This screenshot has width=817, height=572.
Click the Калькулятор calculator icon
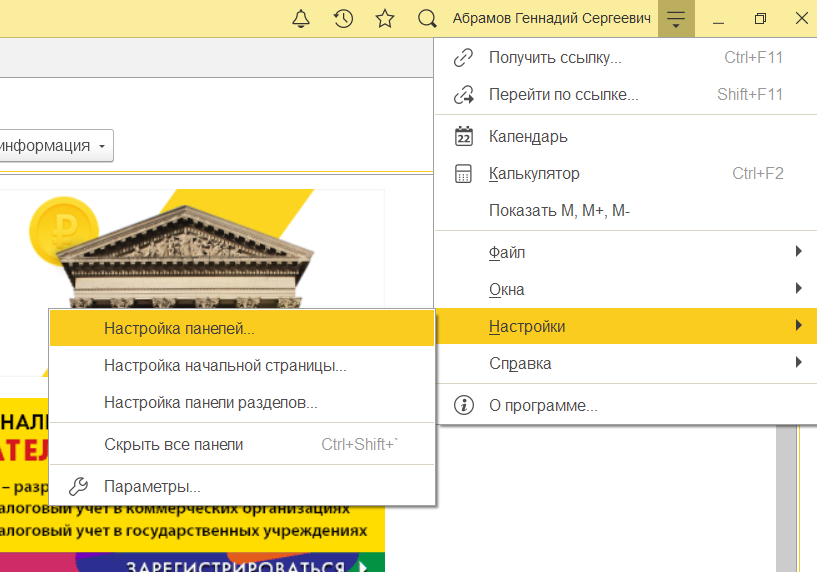coord(463,174)
